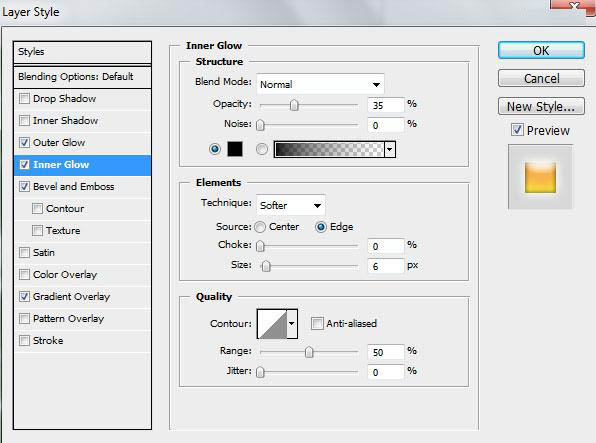Expand the Technique Softer dropdown
The image size is (596, 443).
(291, 205)
